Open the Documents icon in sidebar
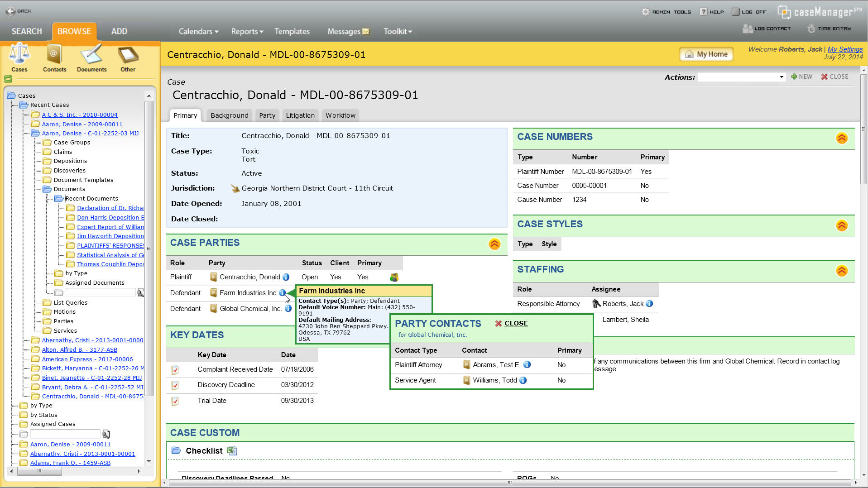The width and height of the screenshot is (868, 488). point(91,54)
